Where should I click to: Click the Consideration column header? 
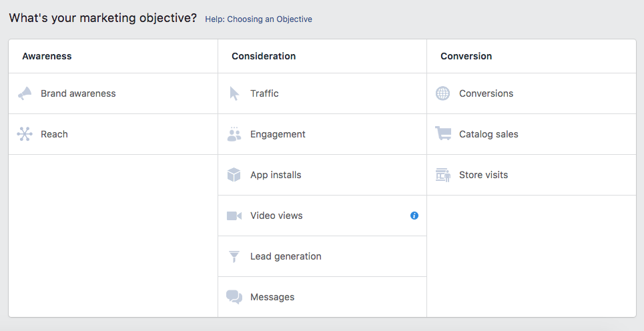point(264,56)
